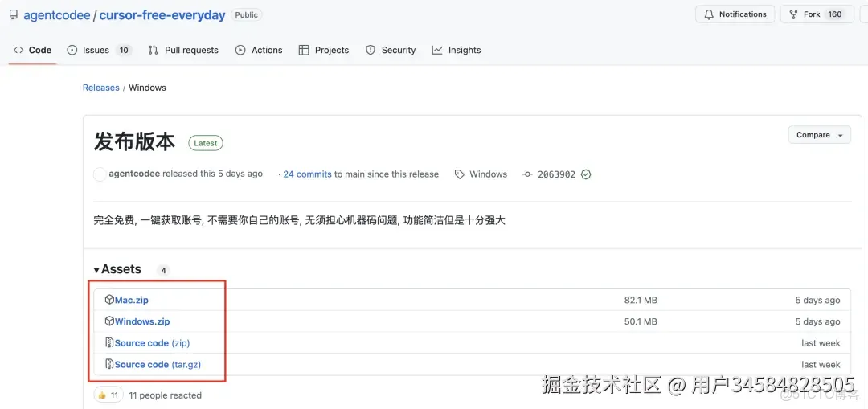Open the Compare dropdown
Image resolution: width=868 pixels, height=409 pixels.
819,135
